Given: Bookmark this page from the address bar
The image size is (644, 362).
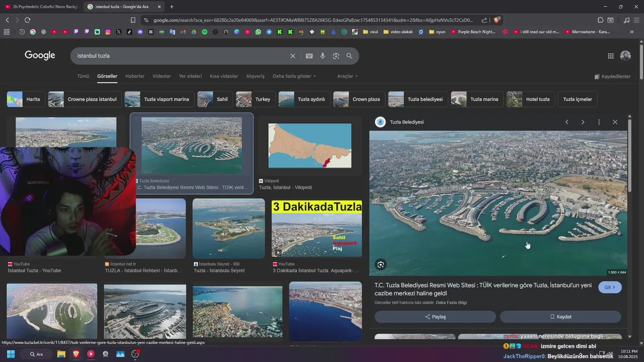Looking at the screenshot, I should 133,20.
